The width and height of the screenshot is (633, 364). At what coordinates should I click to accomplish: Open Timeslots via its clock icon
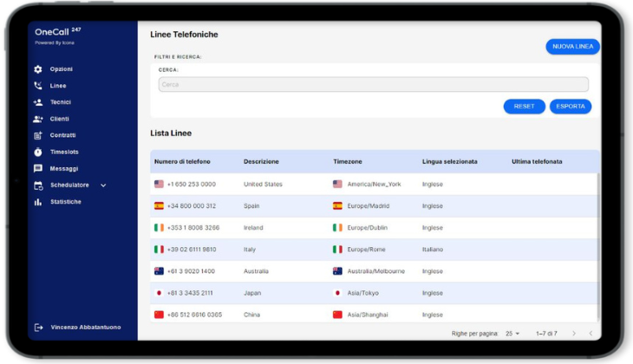coord(38,152)
